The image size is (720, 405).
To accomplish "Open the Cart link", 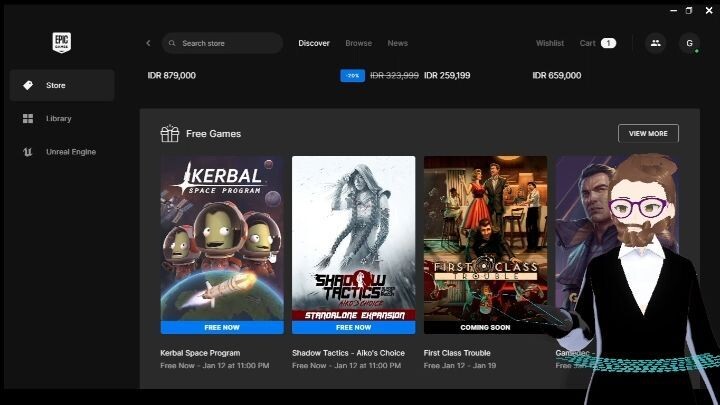I will tap(587, 43).
